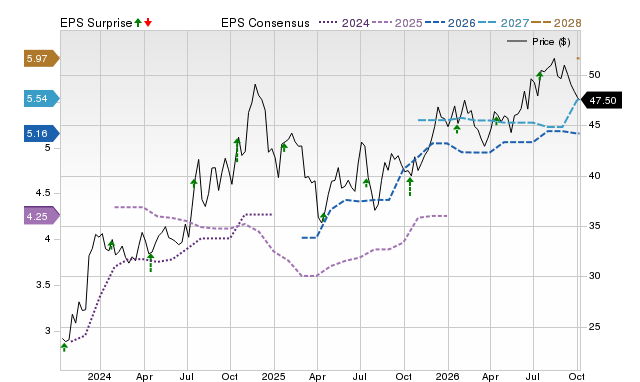Click the Apr label on axis after 2024

pyautogui.click(x=144, y=376)
